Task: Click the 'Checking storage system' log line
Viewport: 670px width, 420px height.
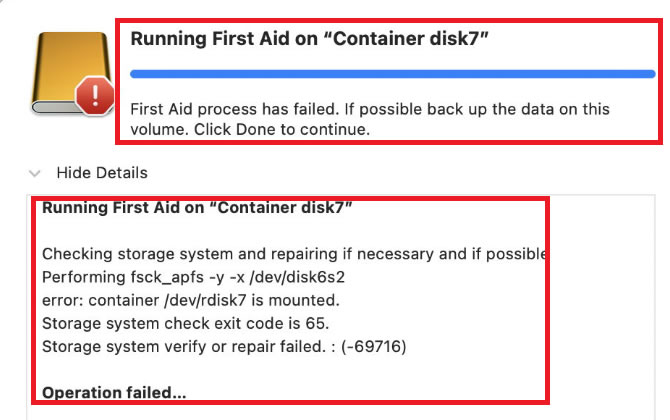Action: click(294, 254)
